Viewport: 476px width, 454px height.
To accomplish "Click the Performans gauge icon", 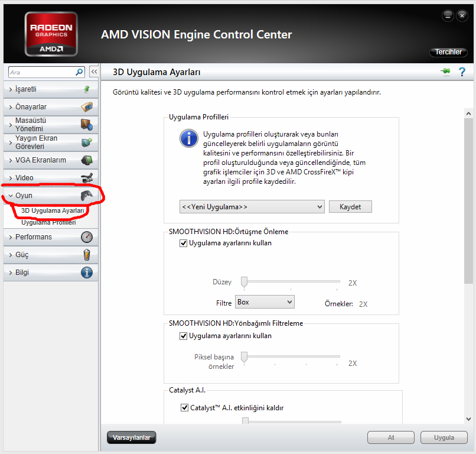I will pyautogui.click(x=87, y=236).
